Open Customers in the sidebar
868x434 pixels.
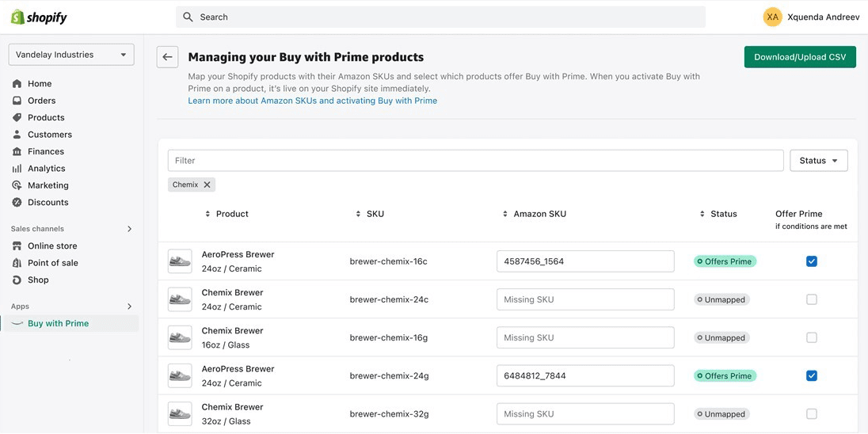tap(50, 135)
